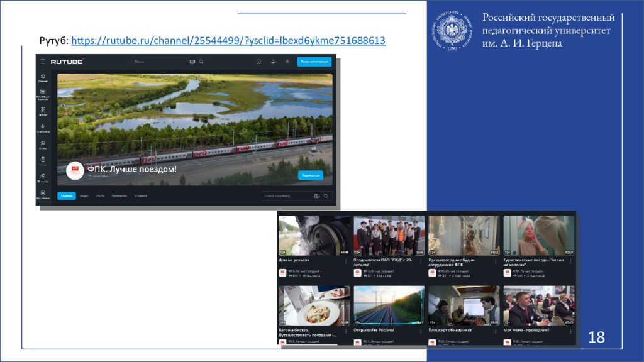Screen dimensions: 644x362
Task: Click the bottom icon in the Rutube sidebar
Action: pyautogui.click(x=43, y=194)
